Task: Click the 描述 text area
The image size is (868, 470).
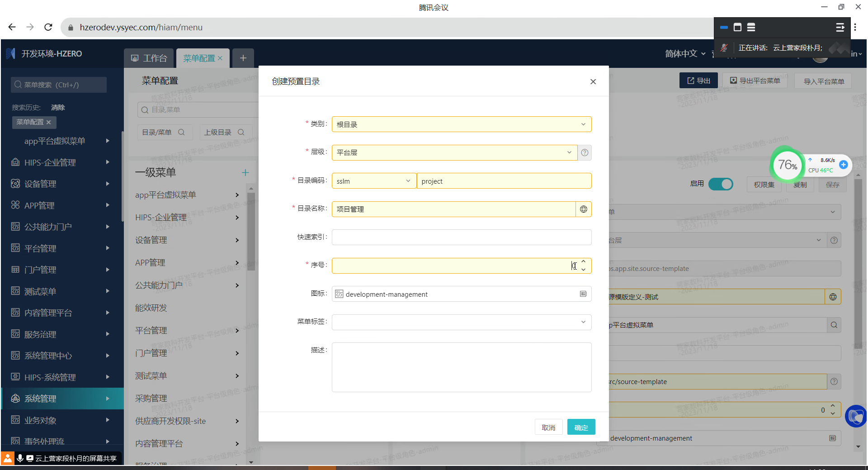Action: coord(462,367)
